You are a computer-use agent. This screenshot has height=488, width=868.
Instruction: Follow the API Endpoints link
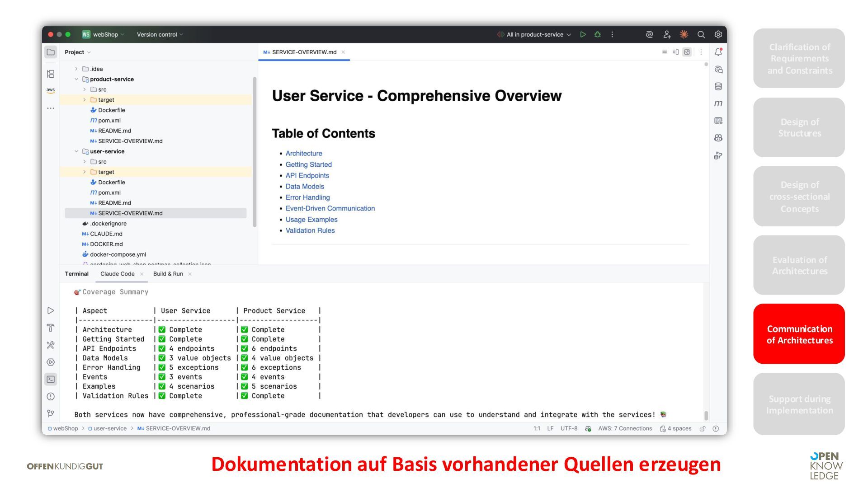pos(307,175)
